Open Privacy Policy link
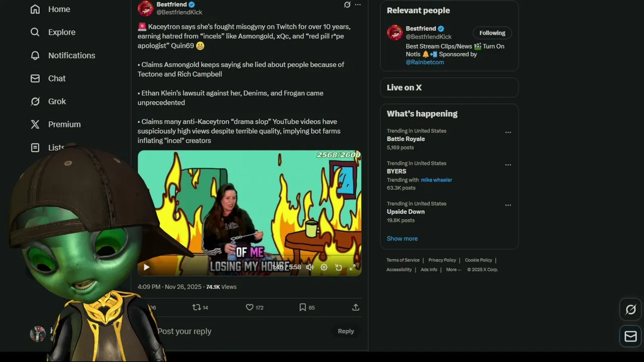This screenshot has height=362, width=644. 442,260
